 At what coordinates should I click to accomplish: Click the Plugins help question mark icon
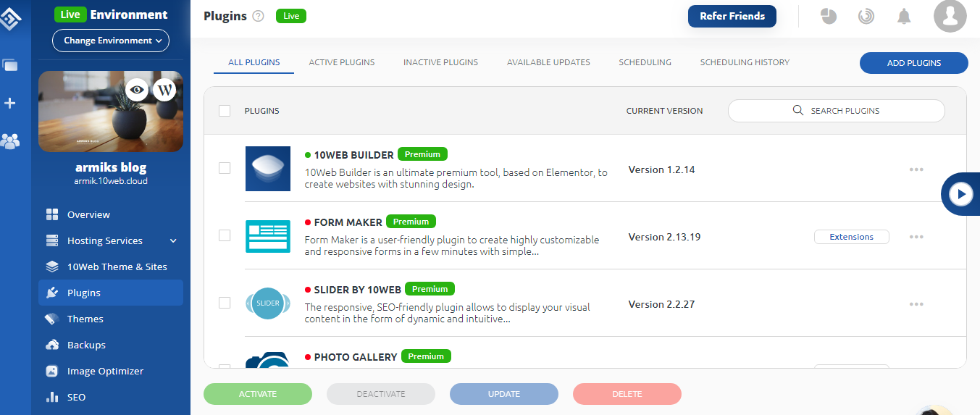tap(258, 17)
